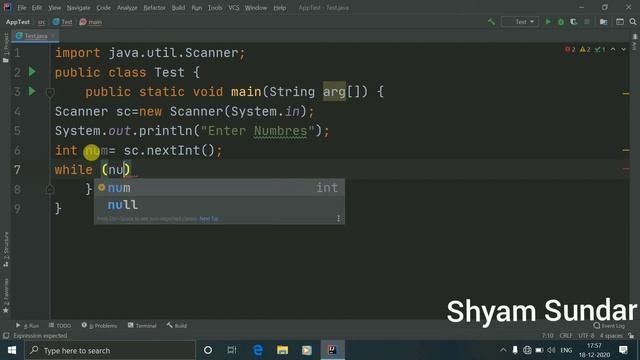Open the Test run configuration dropdown
The width and height of the screenshot is (640, 360).
pyautogui.click(x=520, y=22)
